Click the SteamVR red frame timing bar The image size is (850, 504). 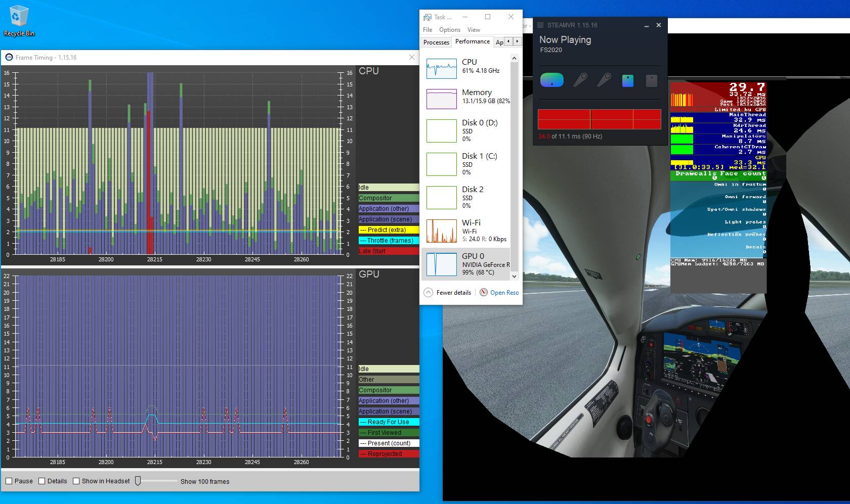coord(599,119)
